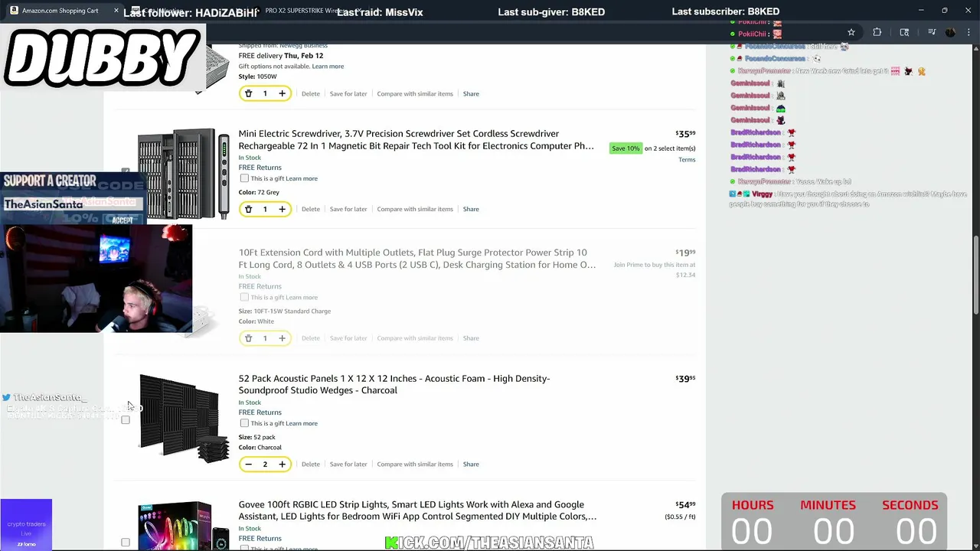This screenshot has width=980, height=551.
Task: Share the Acoustic Panels item
Action: click(x=471, y=464)
